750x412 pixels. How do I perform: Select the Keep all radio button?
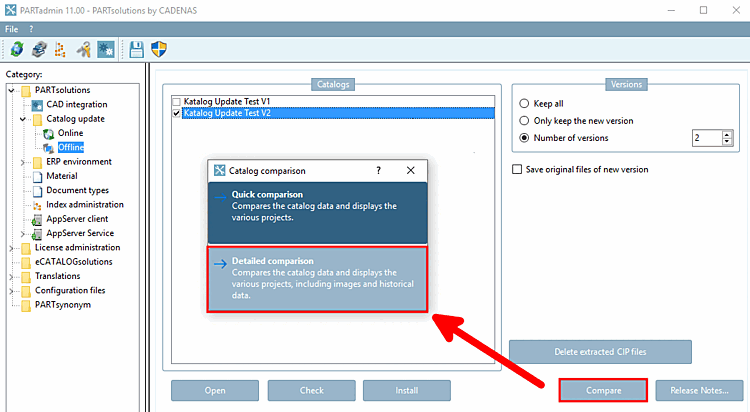(x=524, y=103)
